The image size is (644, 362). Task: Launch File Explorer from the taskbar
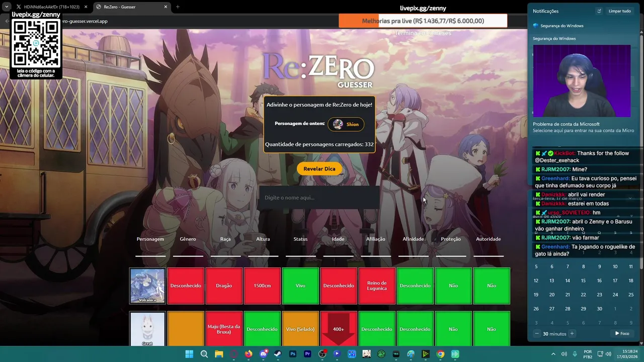[219, 354]
